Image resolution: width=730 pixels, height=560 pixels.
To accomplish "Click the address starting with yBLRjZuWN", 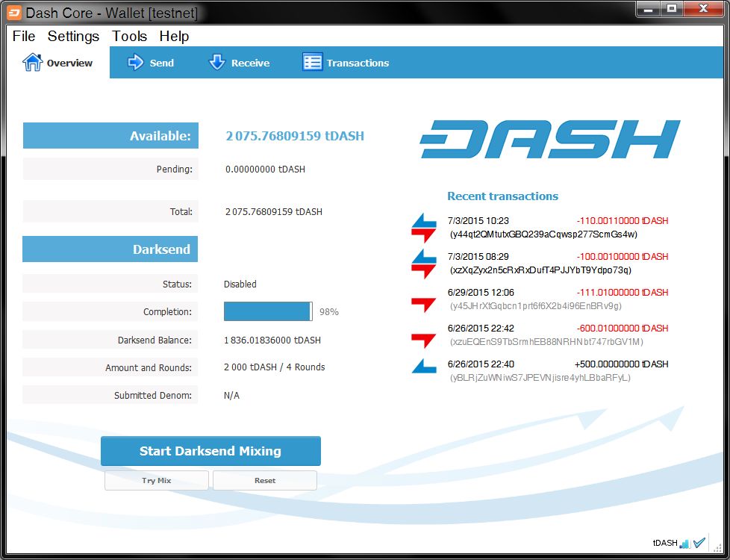I will click(x=540, y=378).
